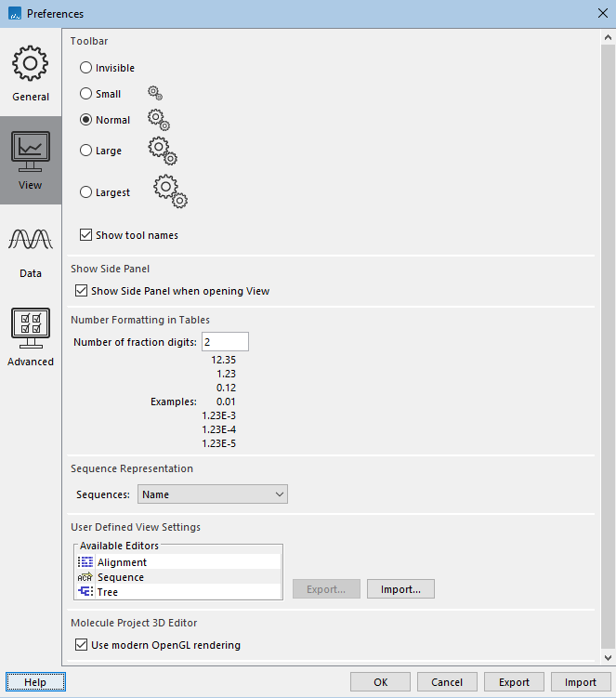The width and height of the screenshot is (616, 698).
Task: Open the Data preferences wave icon
Action: click(x=31, y=241)
